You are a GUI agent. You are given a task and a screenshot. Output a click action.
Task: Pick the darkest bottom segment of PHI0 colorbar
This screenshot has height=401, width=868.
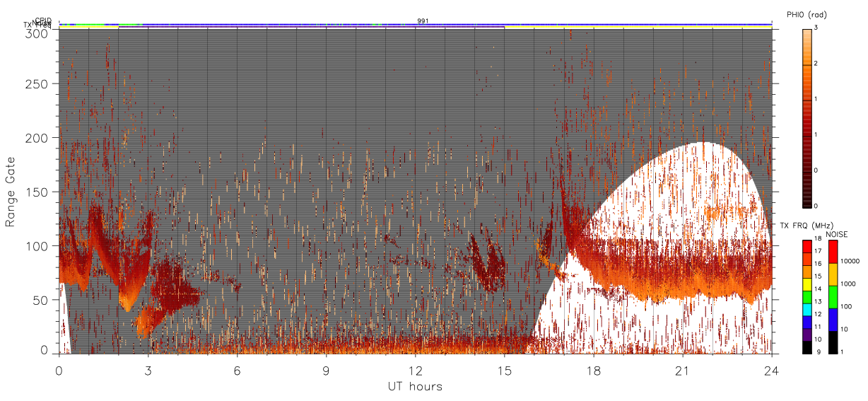(807, 190)
